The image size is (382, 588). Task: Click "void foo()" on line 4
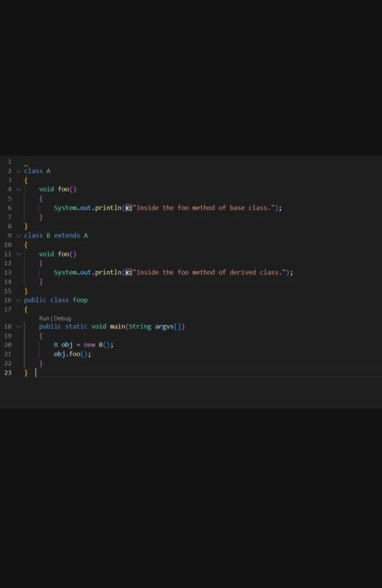pyautogui.click(x=58, y=189)
